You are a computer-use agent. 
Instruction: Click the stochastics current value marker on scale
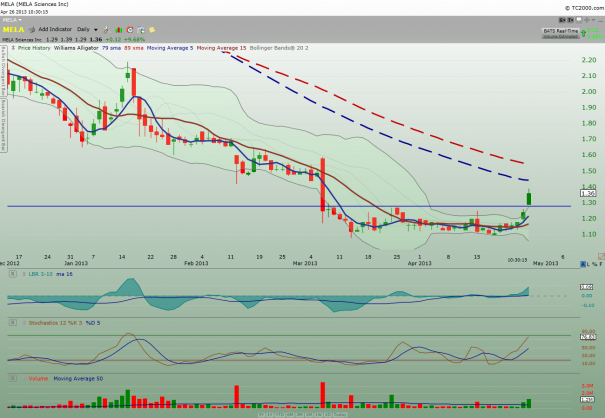(x=588, y=337)
